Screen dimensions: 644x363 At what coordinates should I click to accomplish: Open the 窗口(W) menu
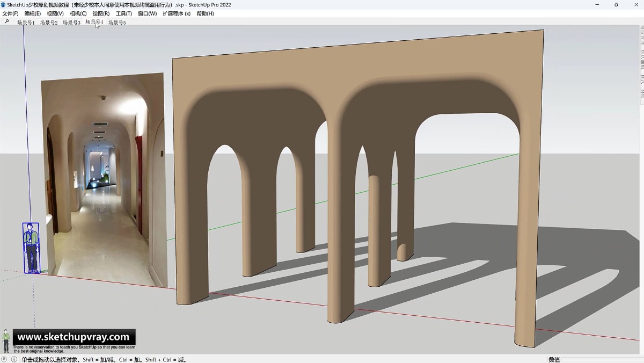tap(147, 13)
